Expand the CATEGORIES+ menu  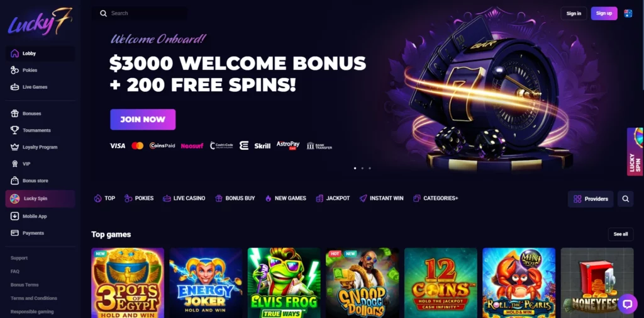pos(436,198)
